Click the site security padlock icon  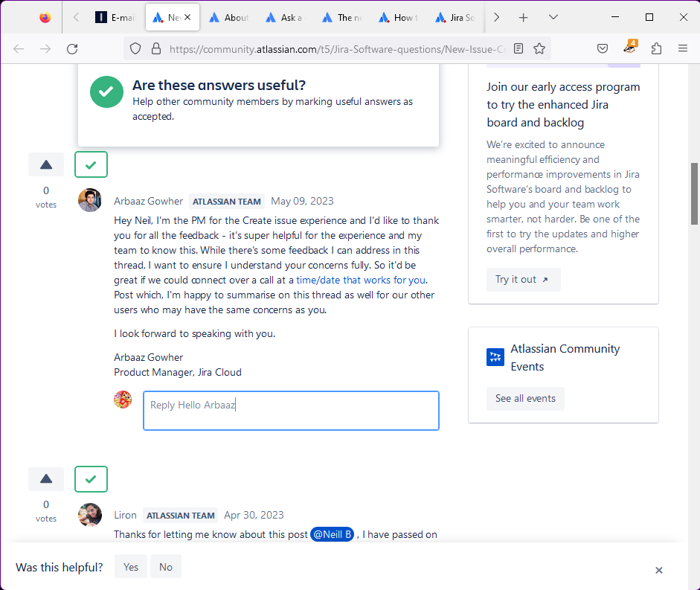pos(155,48)
